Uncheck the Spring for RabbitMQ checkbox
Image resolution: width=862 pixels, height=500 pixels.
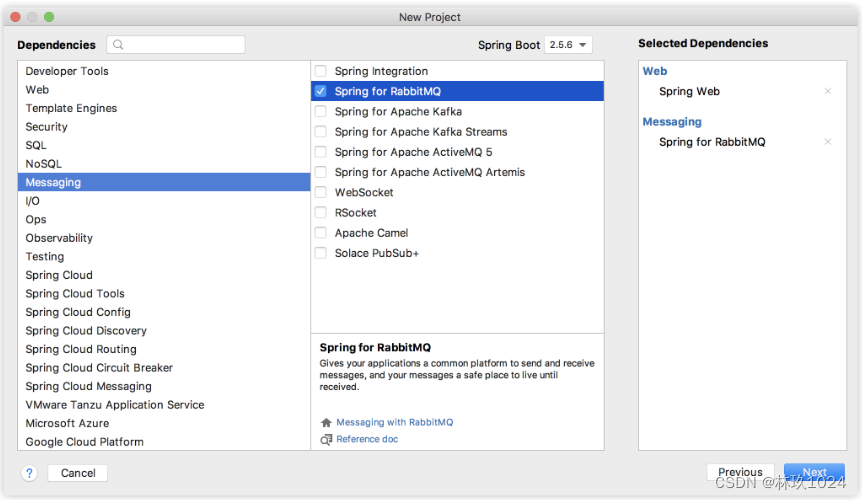pyautogui.click(x=321, y=91)
